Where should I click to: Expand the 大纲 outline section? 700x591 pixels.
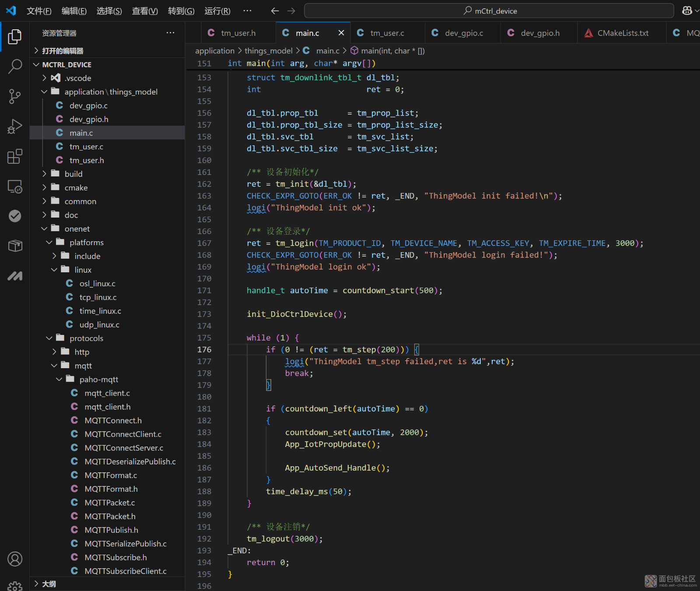tap(49, 584)
